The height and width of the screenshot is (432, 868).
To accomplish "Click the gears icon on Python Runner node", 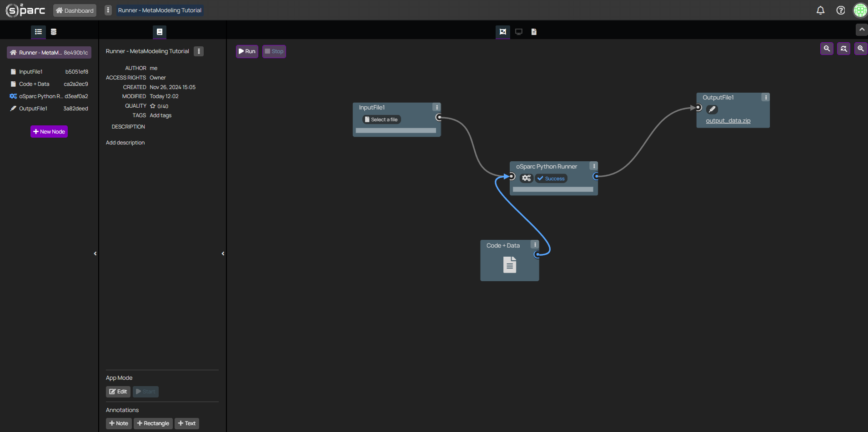I will click(527, 178).
